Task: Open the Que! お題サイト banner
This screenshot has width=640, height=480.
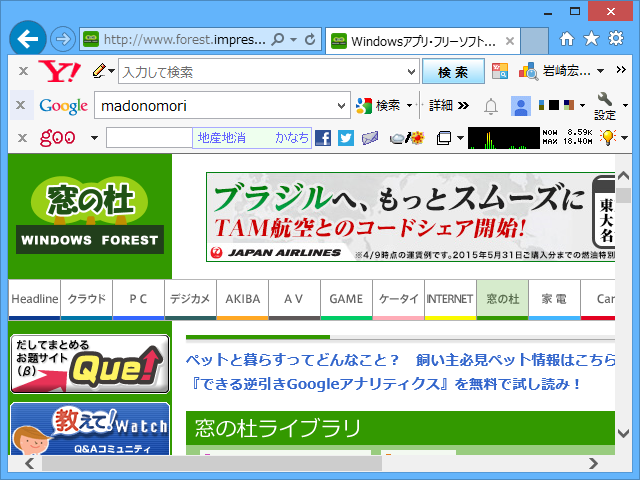Action: coord(90,364)
